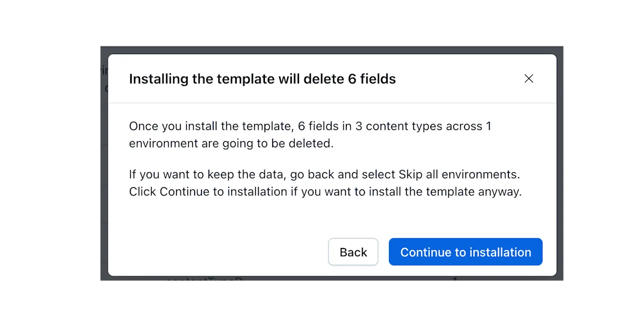Activate Continue to installation despite data loss
Image resolution: width=644 pixels, height=328 pixels.
(465, 252)
